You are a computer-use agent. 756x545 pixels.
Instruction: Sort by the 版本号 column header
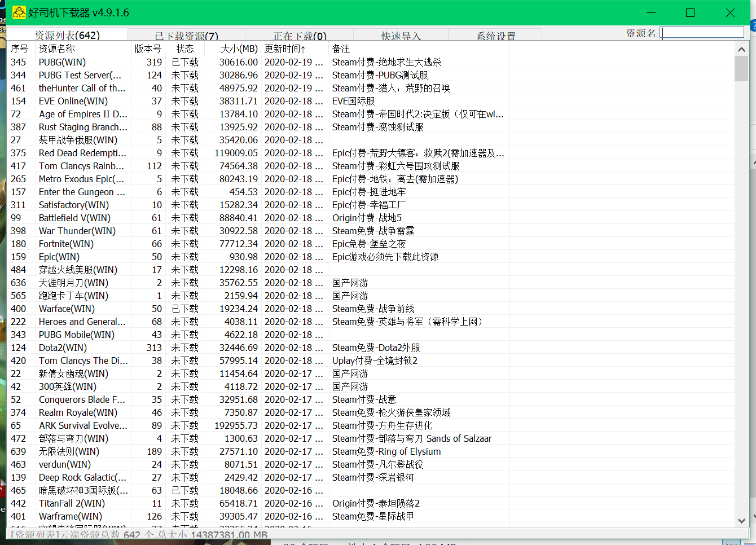click(148, 49)
